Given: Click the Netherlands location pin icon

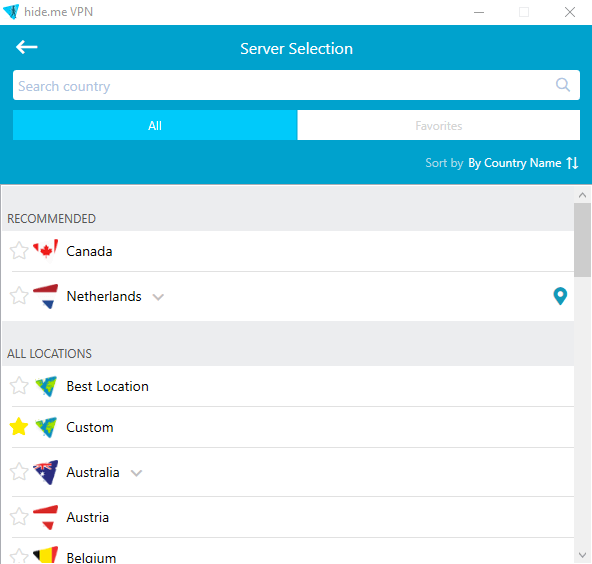Looking at the screenshot, I should point(560,296).
